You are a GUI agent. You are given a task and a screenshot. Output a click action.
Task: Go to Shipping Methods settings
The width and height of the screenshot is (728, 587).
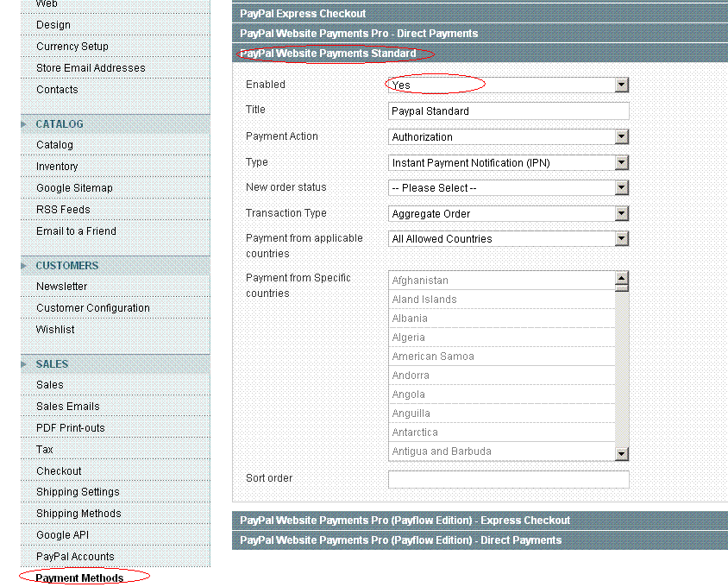(x=78, y=513)
